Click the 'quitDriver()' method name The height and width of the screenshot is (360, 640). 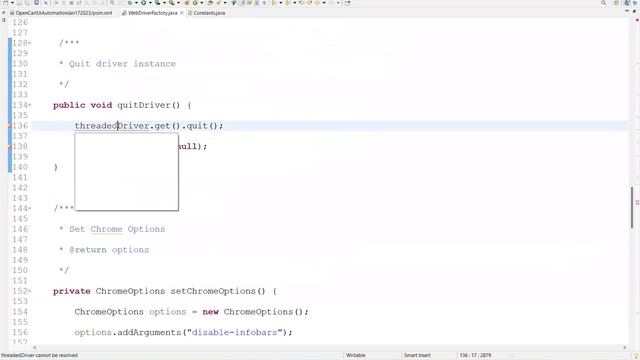tap(149, 105)
